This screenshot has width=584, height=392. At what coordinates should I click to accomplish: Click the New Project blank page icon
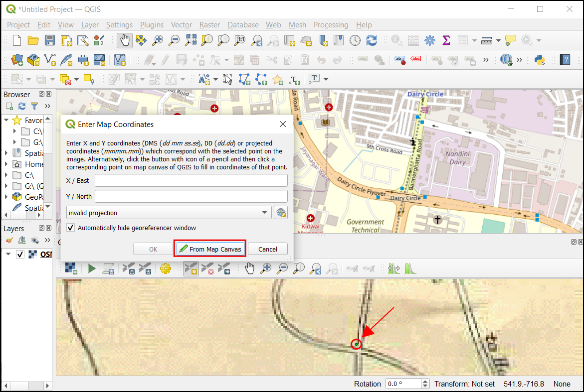[17, 40]
